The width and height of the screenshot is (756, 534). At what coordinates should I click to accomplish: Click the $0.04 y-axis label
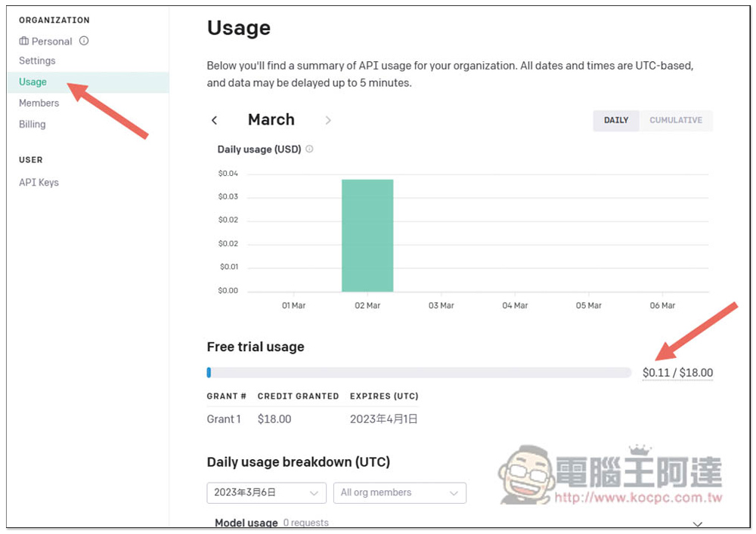[x=228, y=174]
